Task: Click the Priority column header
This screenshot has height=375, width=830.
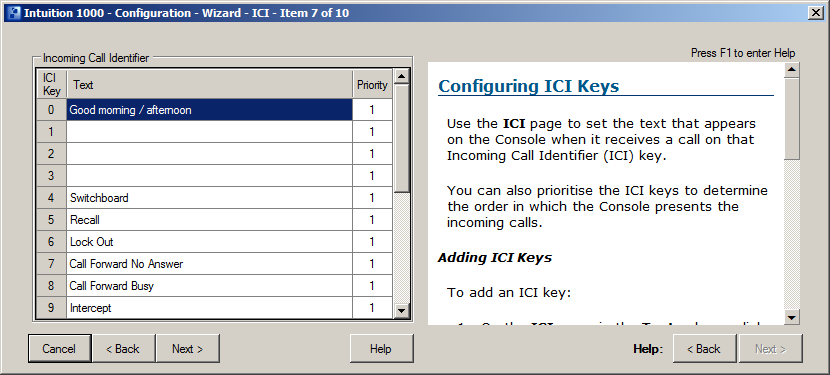Action: [x=372, y=85]
